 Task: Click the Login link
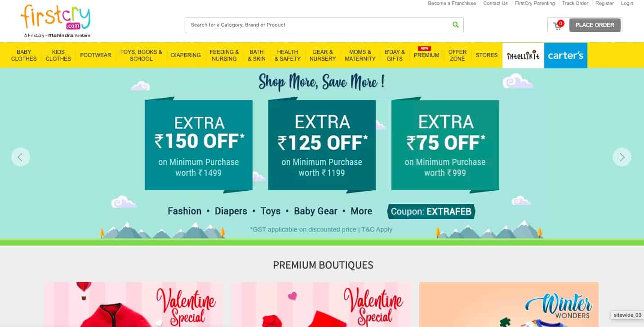[x=627, y=3]
